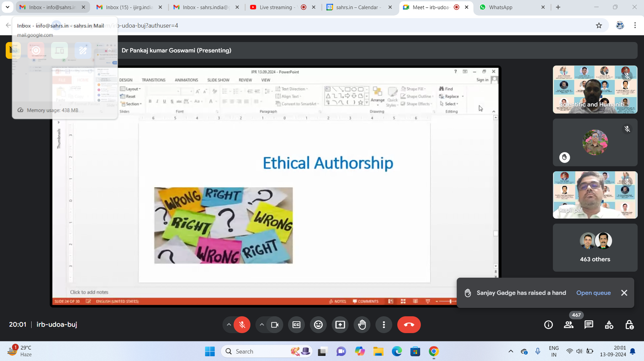This screenshot has height=361, width=644.
Task: Select the kapil pal video tile
Action: click(595, 195)
